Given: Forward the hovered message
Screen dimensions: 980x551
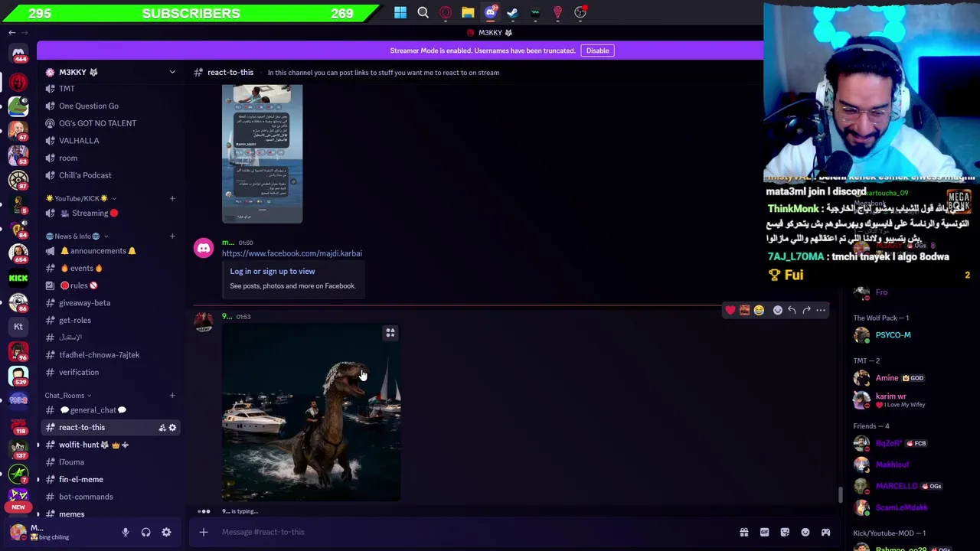Looking at the screenshot, I should click(806, 310).
